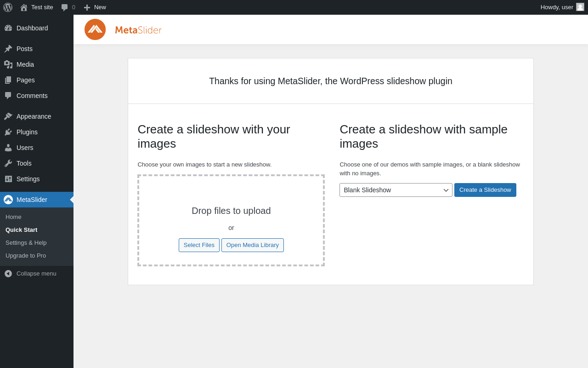Click the WordPress logo icon
This screenshot has height=368, width=588.
[8, 7]
